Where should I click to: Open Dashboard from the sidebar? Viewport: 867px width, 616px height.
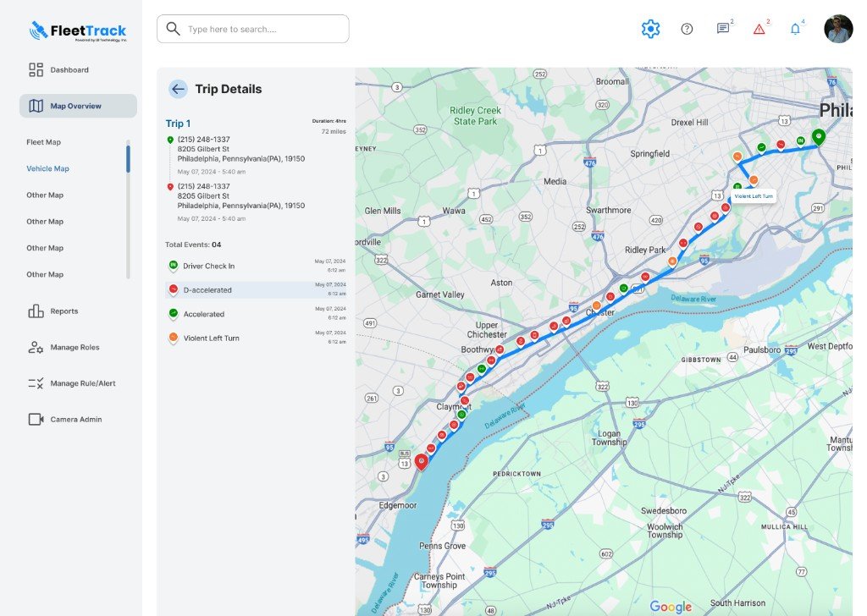(69, 69)
